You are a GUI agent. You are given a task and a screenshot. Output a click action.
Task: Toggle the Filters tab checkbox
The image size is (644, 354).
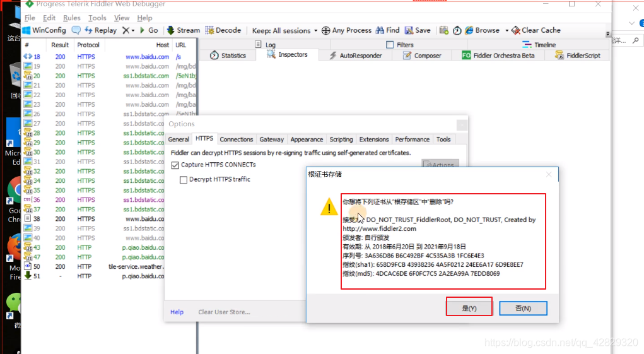coord(390,45)
